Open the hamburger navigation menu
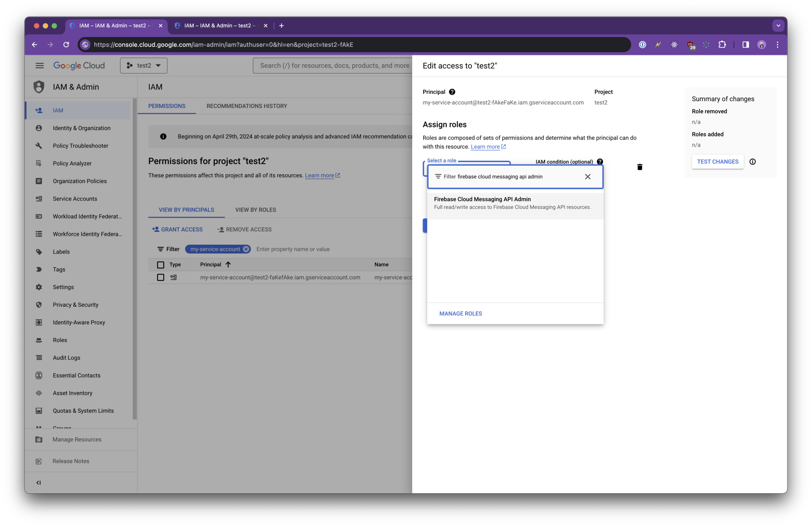This screenshot has height=526, width=812. tap(39, 66)
